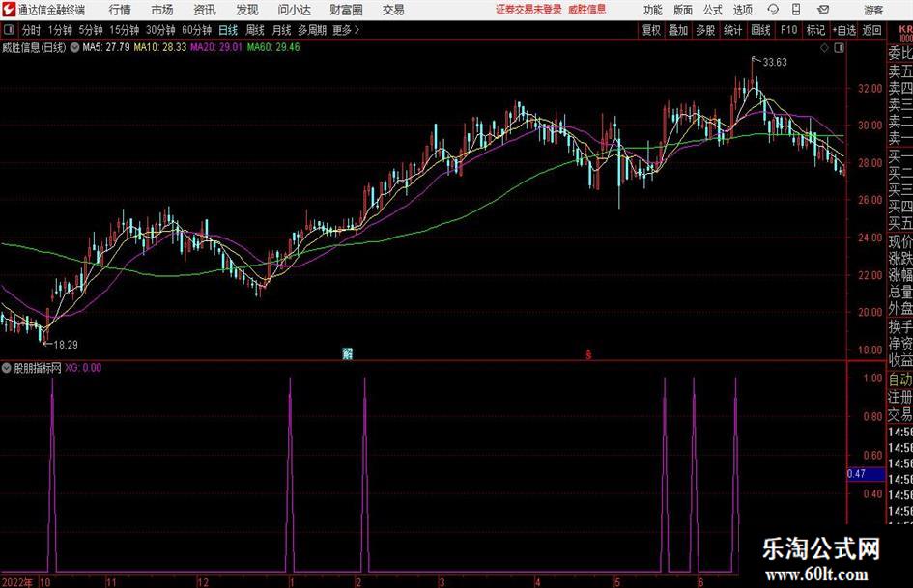Image resolution: width=913 pixels, height=588 pixels.
Task: Open the mail envelope icon
Action: (x=823, y=10)
